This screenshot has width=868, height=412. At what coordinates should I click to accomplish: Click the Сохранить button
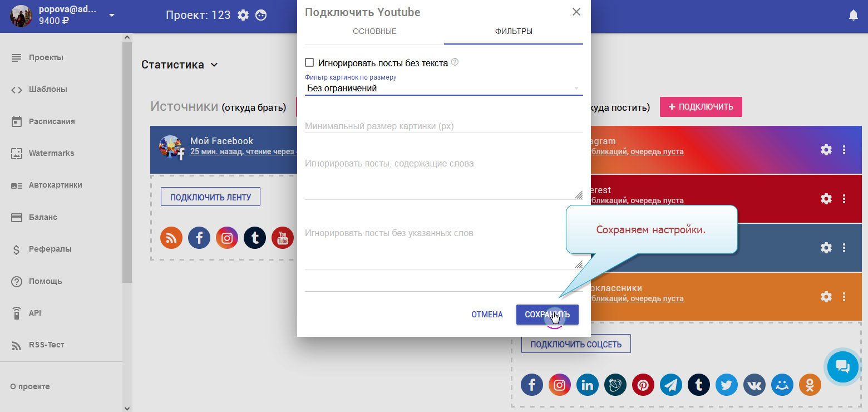coord(547,315)
